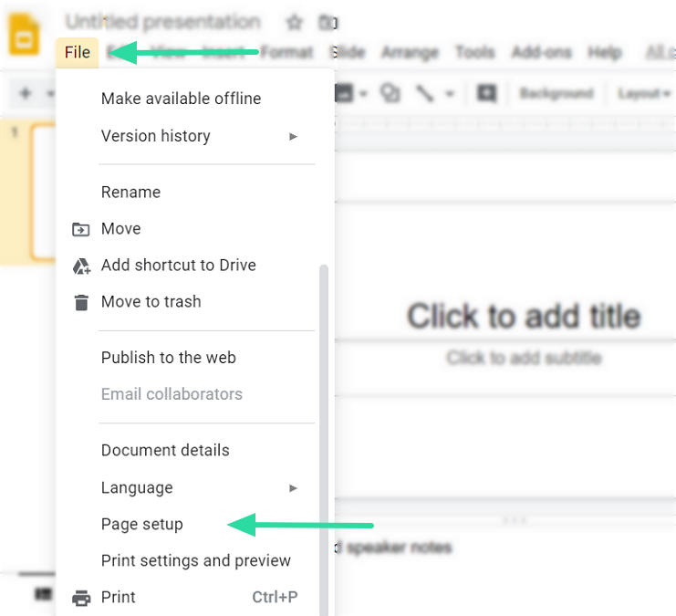Image resolution: width=676 pixels, height=616 pixels.
Task: Select slide 1 thumbnail in filmstrip
Action: pyautogui.click(x=43, y=192)
